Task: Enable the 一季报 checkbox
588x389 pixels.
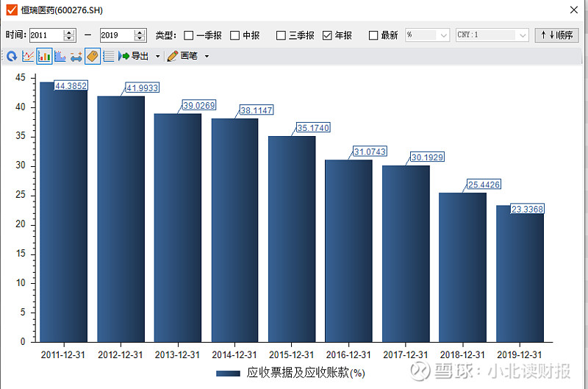Action: [189, 35]
